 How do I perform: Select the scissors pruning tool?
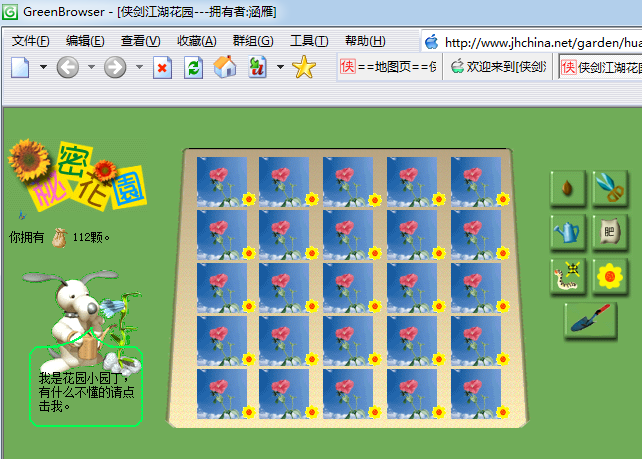(x=610, y=188)
